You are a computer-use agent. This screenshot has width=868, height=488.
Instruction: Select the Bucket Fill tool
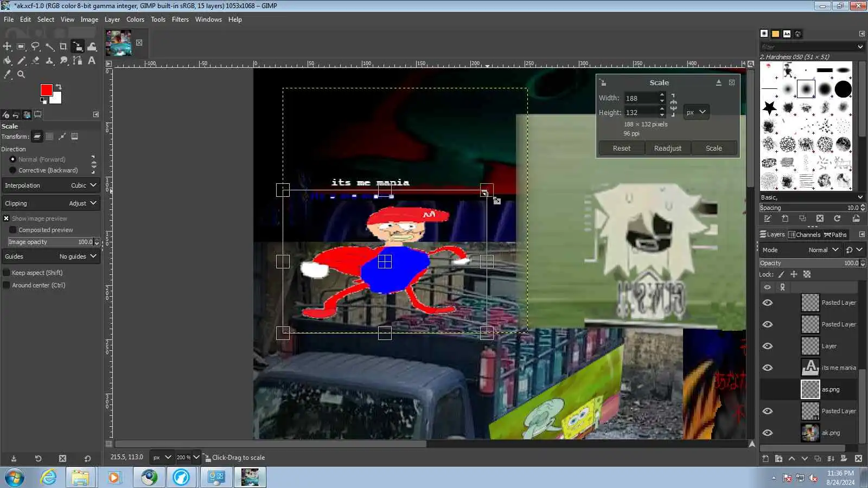point(7,61)
